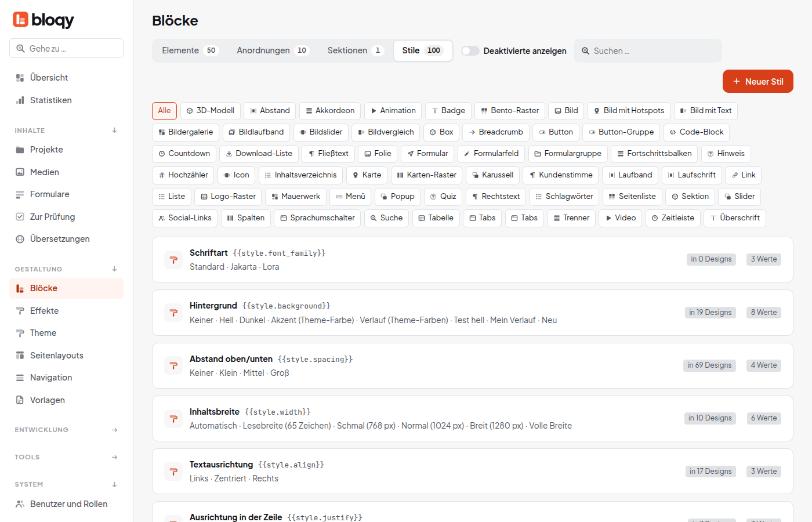This screenshot has width=812, height=522.
Task: Click '3 Werte' badge for Textausrichtung
Action: tap(763, 472)
